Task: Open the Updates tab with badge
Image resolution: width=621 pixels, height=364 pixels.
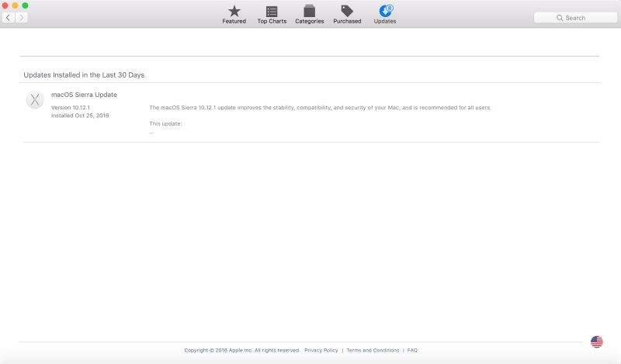Action: (x=385, y=15)
